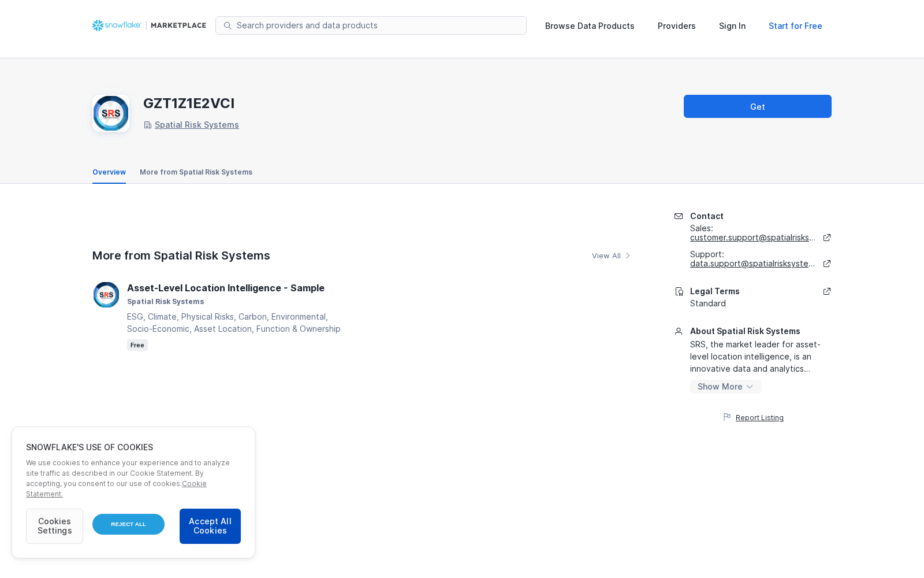Click the search magnifier icon
The height and width of the screenshot is (578, 924).
tap(228, 25)
